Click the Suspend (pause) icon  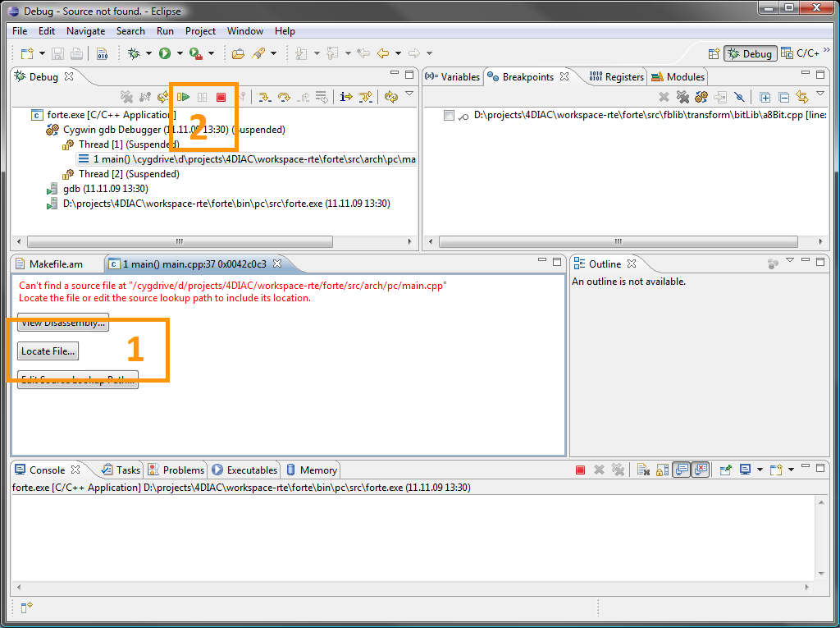200,96
